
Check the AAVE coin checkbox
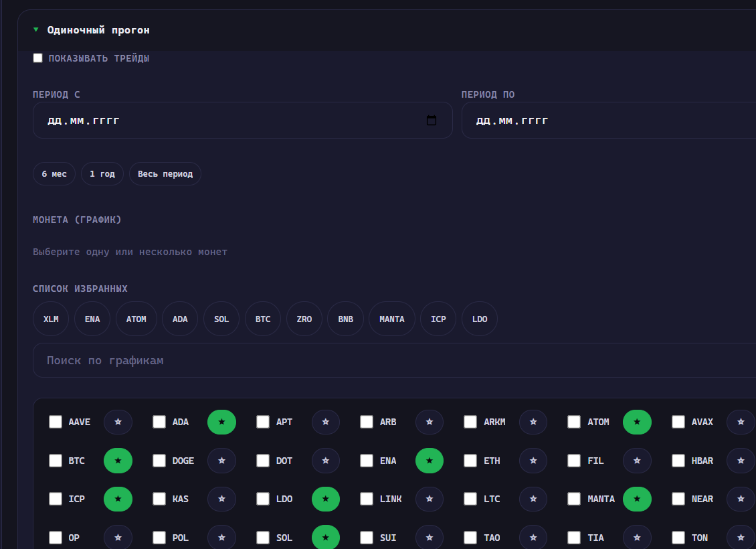click(56, 422)
